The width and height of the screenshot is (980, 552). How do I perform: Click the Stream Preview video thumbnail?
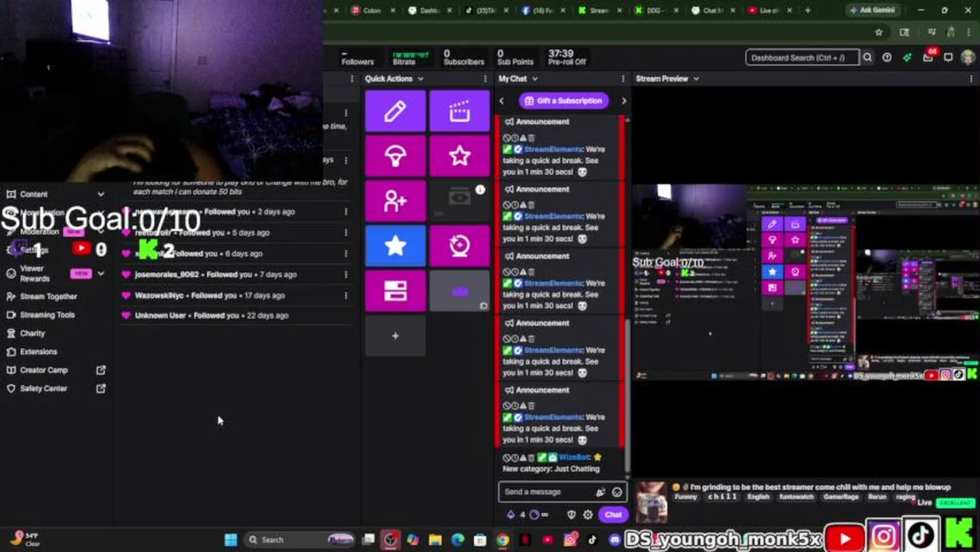(x=805, y=284)
